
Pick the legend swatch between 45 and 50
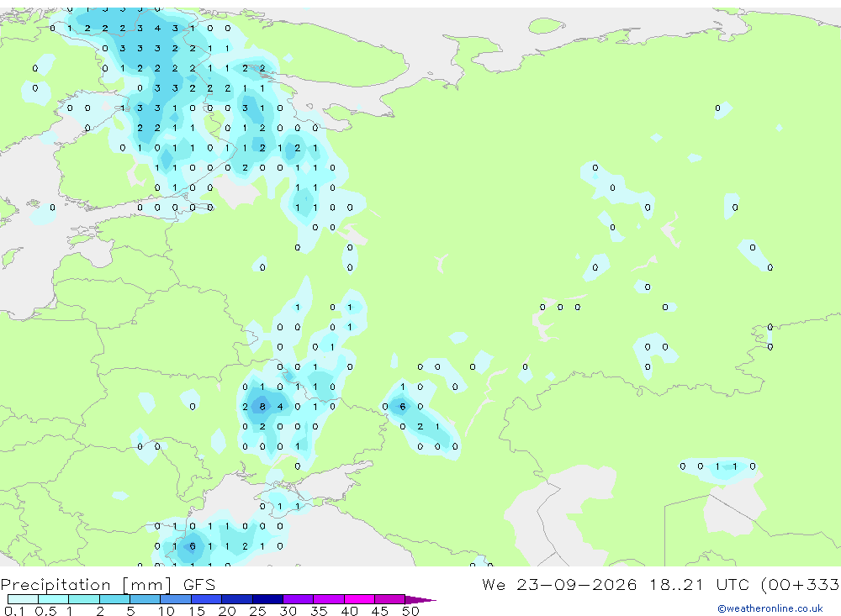[x=390, y=599]
